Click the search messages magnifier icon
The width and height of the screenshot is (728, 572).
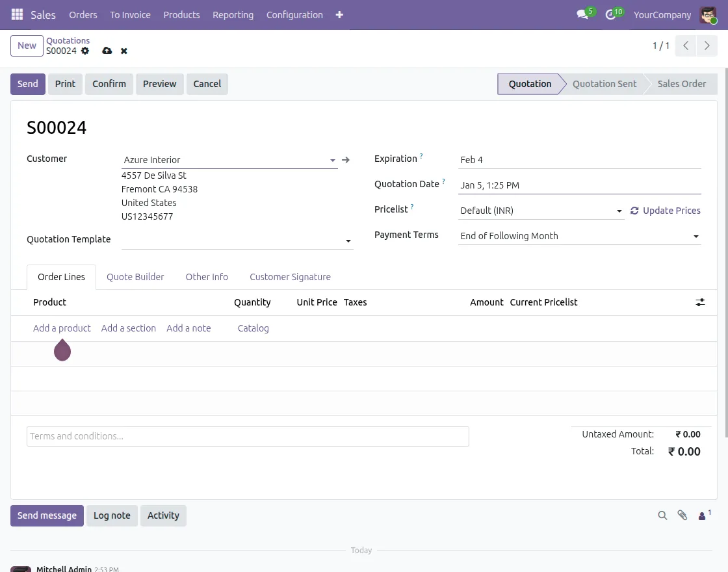coord(662,515)
